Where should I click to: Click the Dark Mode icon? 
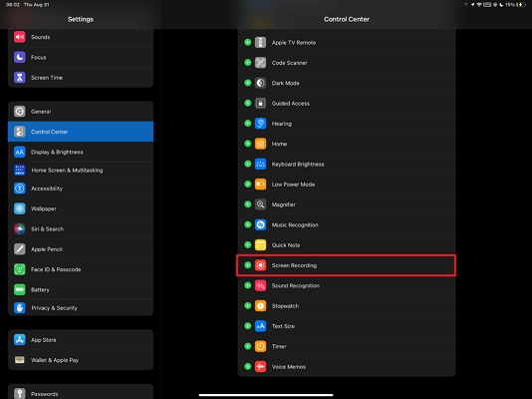[x=260, y=83]
